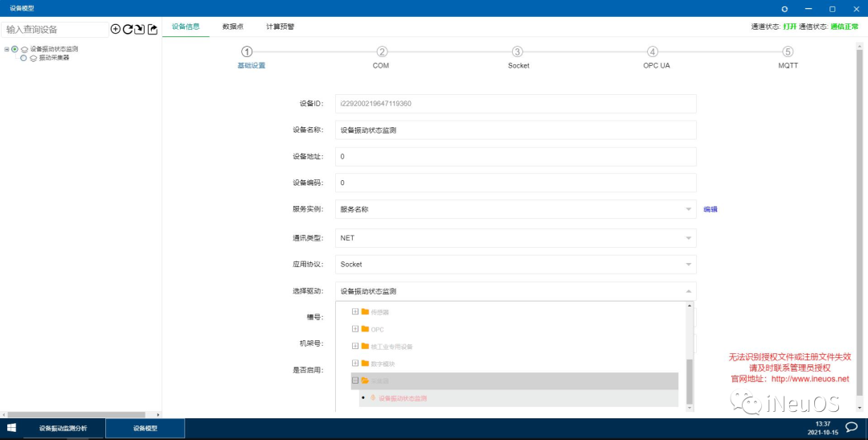This screenshot has height=440, width=868.
Task: Open the taskbar notification center icon
Action: [853, 427]
